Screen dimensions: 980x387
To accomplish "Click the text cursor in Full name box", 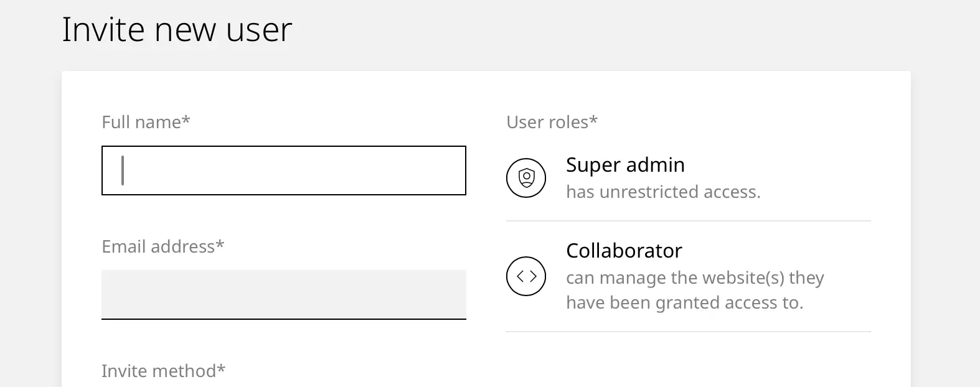I will [123, 170].
